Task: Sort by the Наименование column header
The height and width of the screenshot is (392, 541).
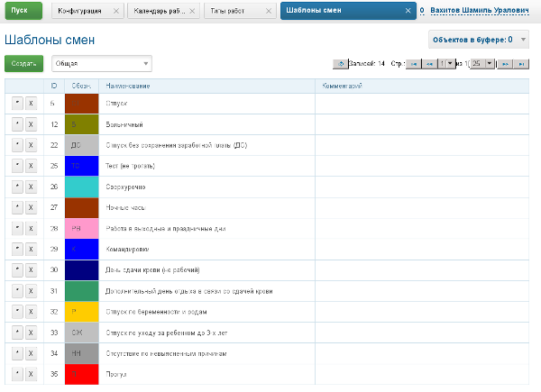Action: pyautogui.click(x=128, y=86)
